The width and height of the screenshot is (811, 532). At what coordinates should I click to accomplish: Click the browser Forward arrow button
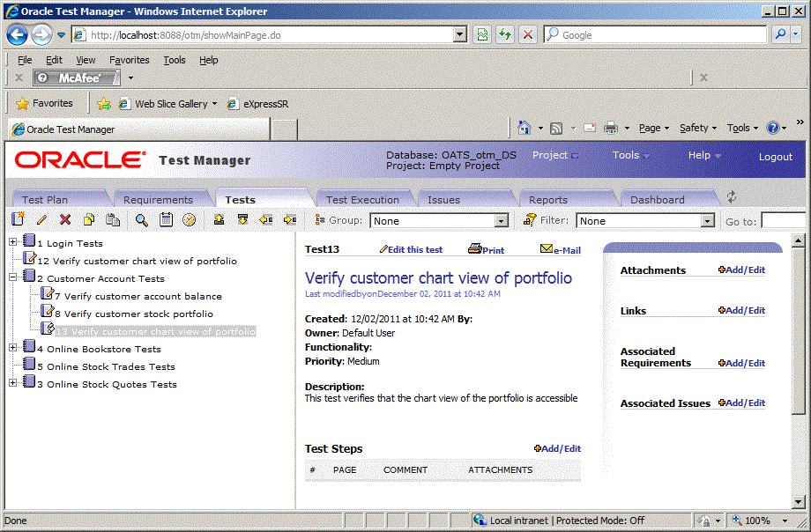(41, 35)
